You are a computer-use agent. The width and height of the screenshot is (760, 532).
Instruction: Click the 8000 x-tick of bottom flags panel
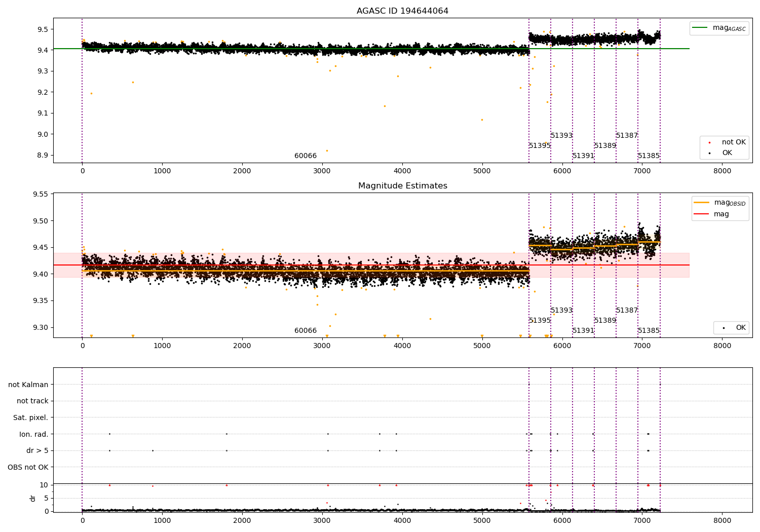722,520
